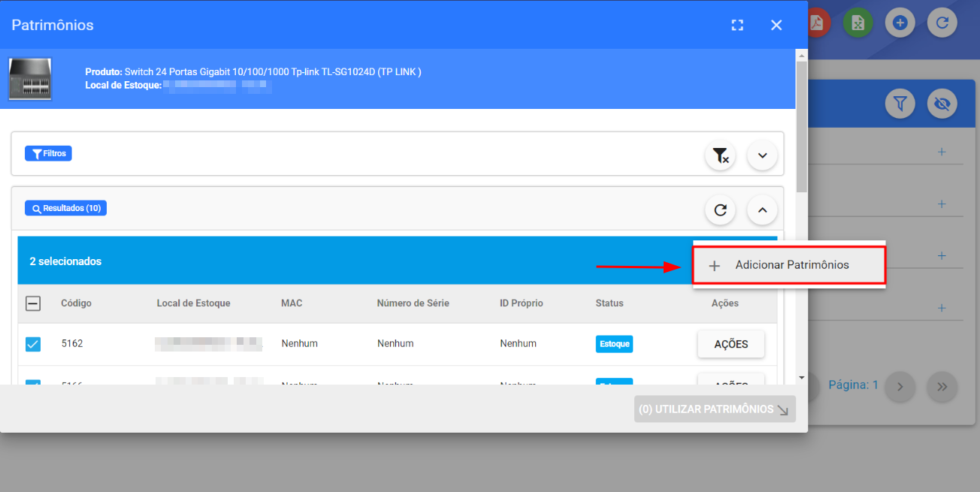Choose Adicionar Patrimônios menu option
980x492 pixels.
coord(789,265)
